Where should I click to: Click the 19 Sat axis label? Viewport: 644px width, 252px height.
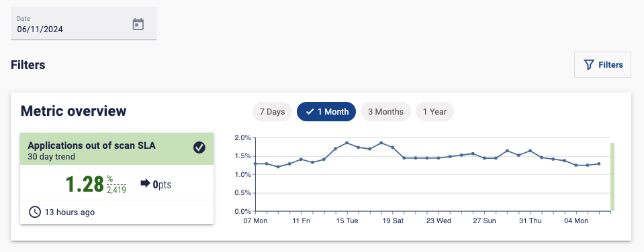(x=393, y=221)
